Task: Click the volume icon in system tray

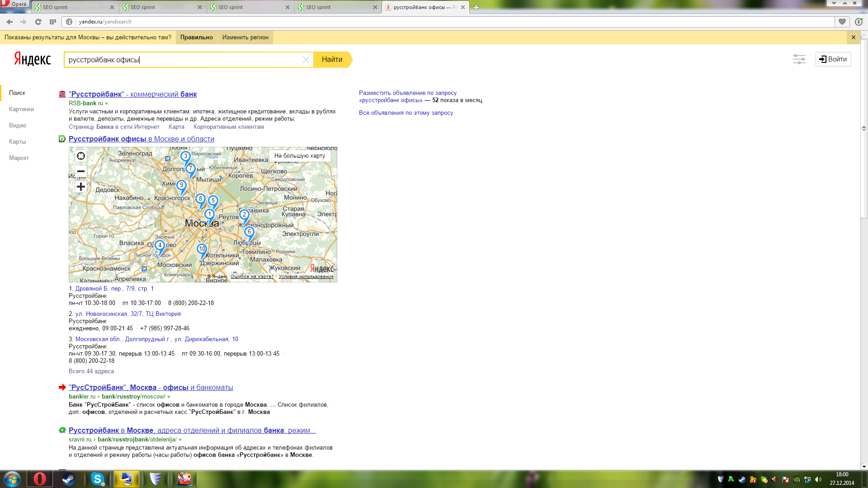Action: coord(818,479)
